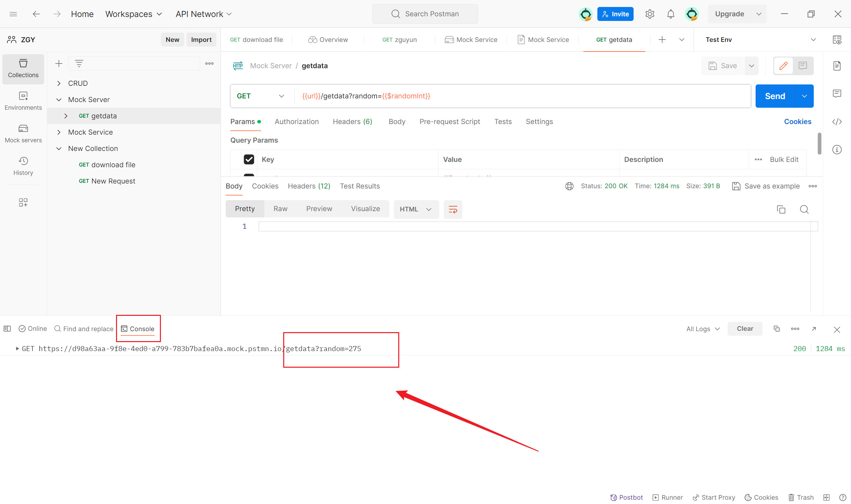This screenshot has height=504, width=851.
Task: Switch to the zguyun request tab
Action: [x=399, y=40]
